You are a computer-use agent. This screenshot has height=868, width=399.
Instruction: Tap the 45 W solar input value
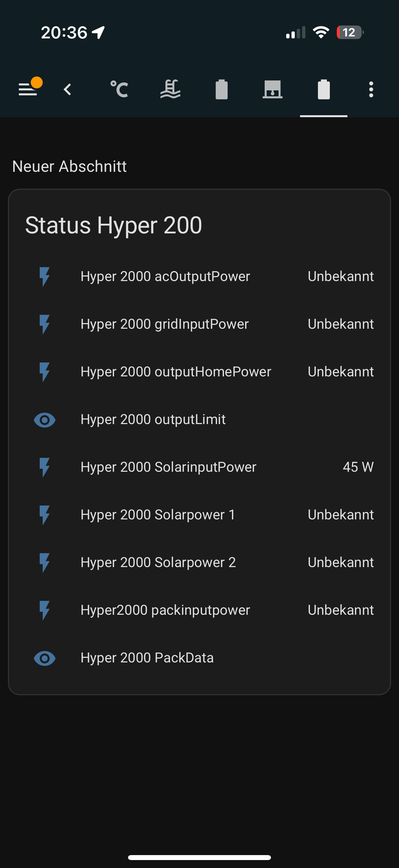358,467
